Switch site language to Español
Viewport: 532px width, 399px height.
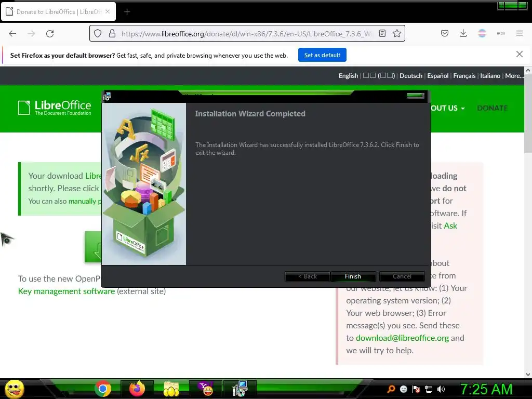click(437, 76)
